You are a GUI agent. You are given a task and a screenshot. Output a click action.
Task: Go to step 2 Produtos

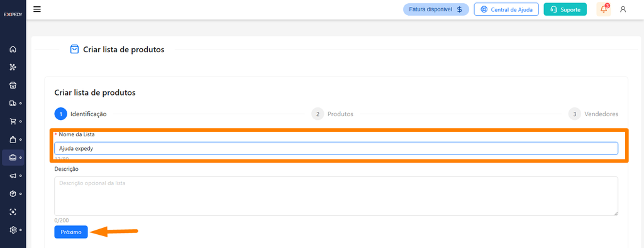(332, 114)
